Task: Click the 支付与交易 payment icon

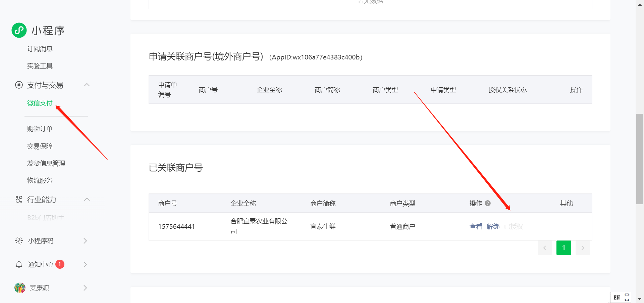Action: pyautogui.click(x=19, y=85)
